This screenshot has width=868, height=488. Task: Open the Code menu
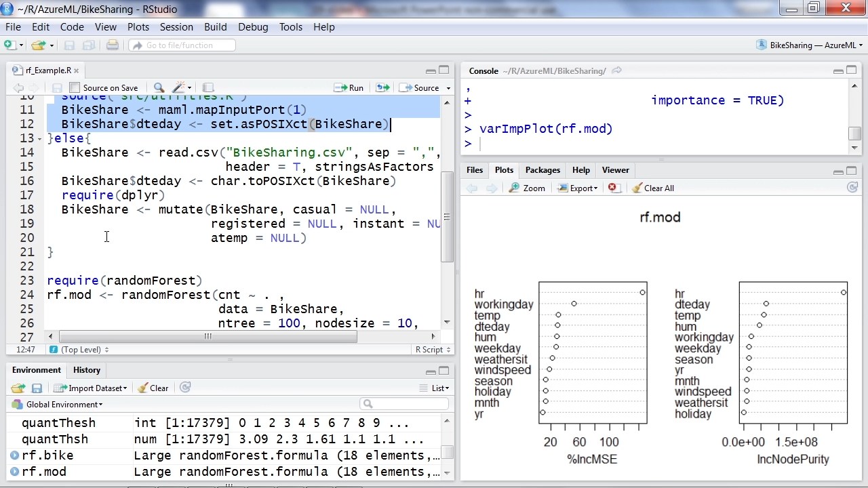(x=72, y=27)
